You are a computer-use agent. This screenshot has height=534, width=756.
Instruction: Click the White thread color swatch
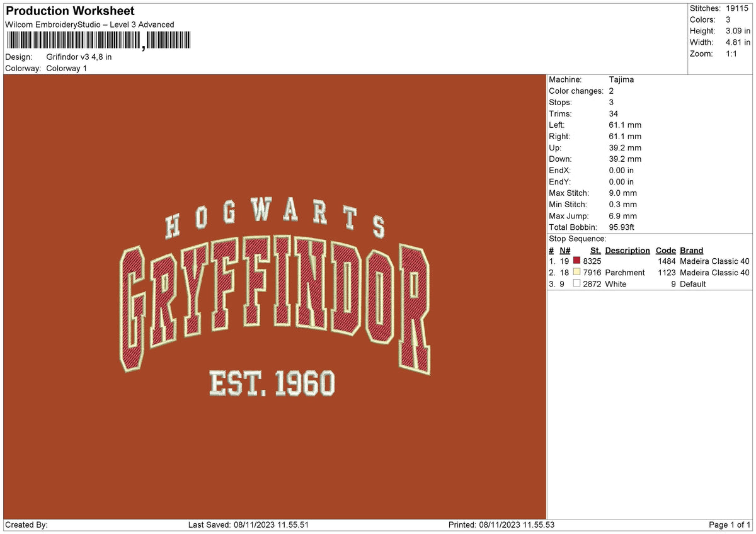coord(576,283)
